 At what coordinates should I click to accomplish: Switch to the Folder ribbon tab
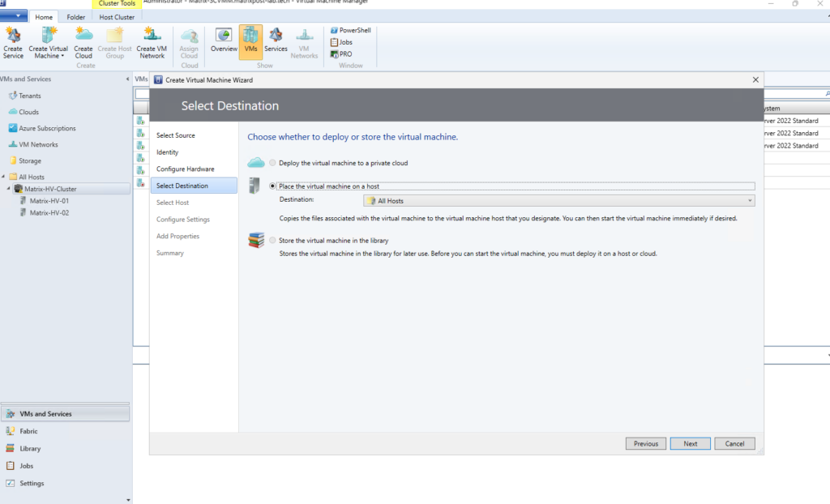coord(75,17)
